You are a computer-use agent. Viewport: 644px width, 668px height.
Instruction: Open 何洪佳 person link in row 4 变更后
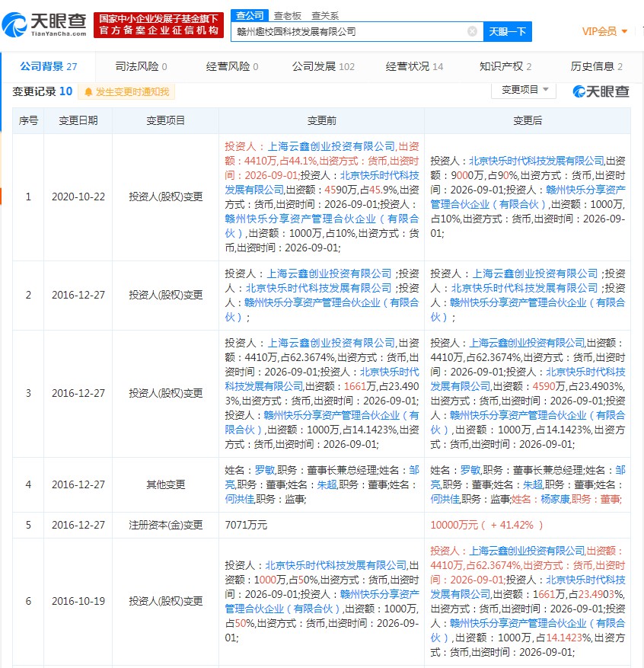click(x=445, y=500)
